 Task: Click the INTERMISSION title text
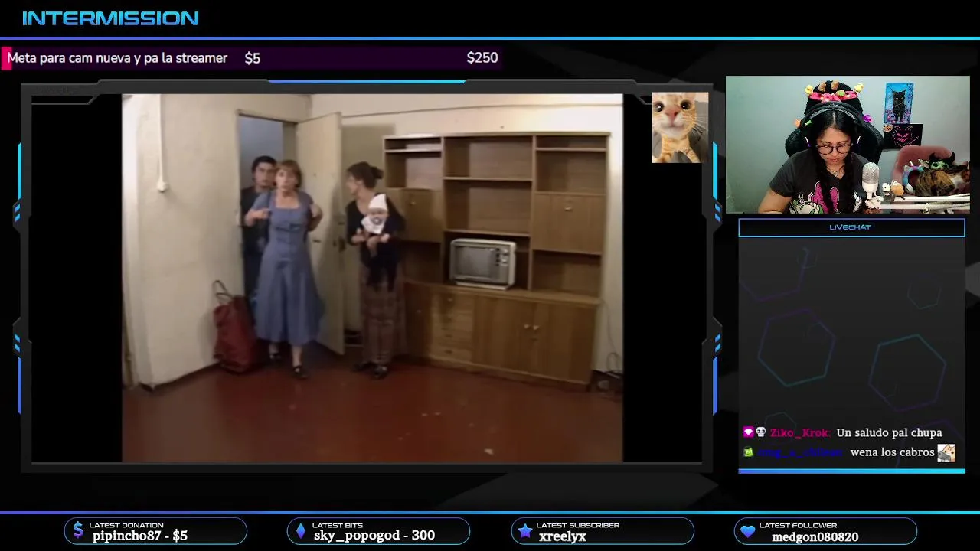pos(110,18)
